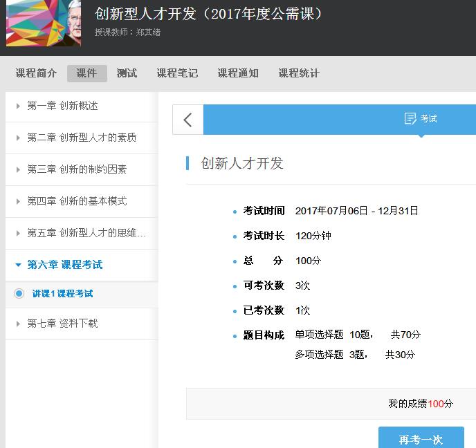View the 课程统计 tab

pos(299,73)
